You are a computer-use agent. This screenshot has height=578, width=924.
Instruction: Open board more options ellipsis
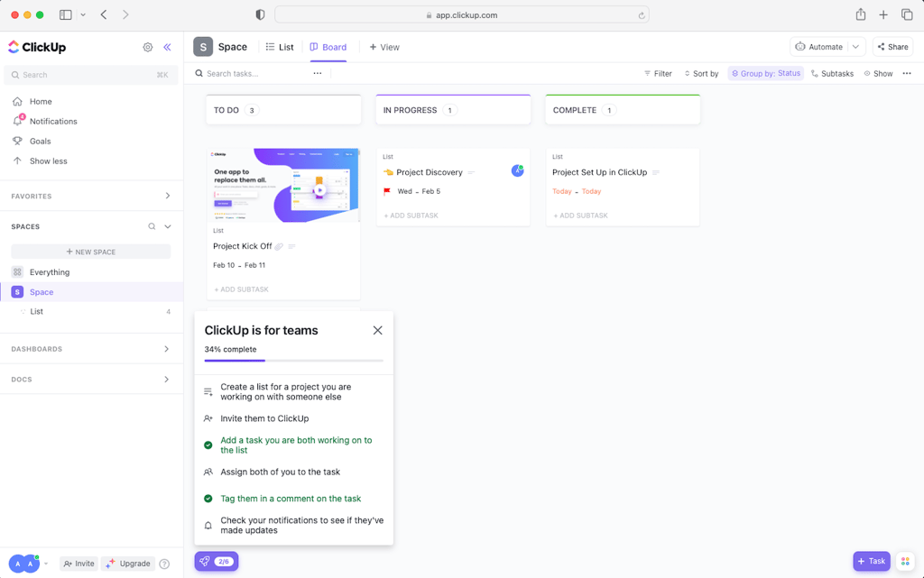coord(907,74)
